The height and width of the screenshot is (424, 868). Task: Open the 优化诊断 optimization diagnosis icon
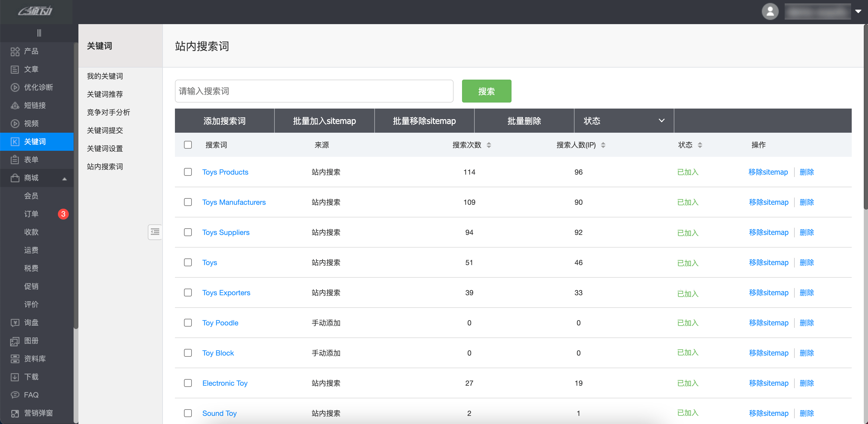(x=15, y=88)
